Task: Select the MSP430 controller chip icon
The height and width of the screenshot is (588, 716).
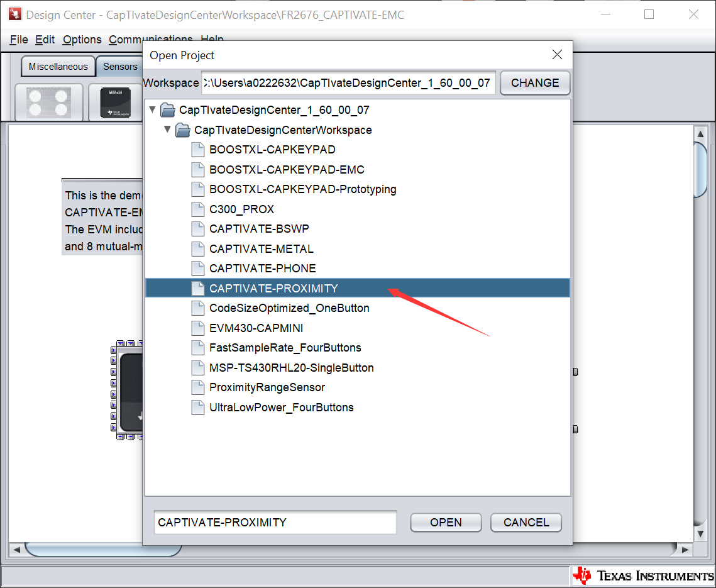Action: (116, 103)
